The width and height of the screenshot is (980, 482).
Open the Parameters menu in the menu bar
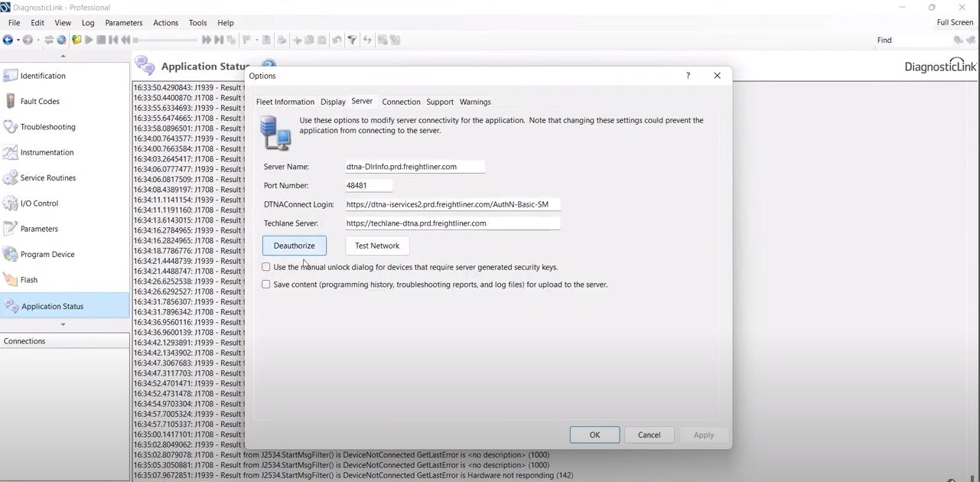(x=123, y=23)
